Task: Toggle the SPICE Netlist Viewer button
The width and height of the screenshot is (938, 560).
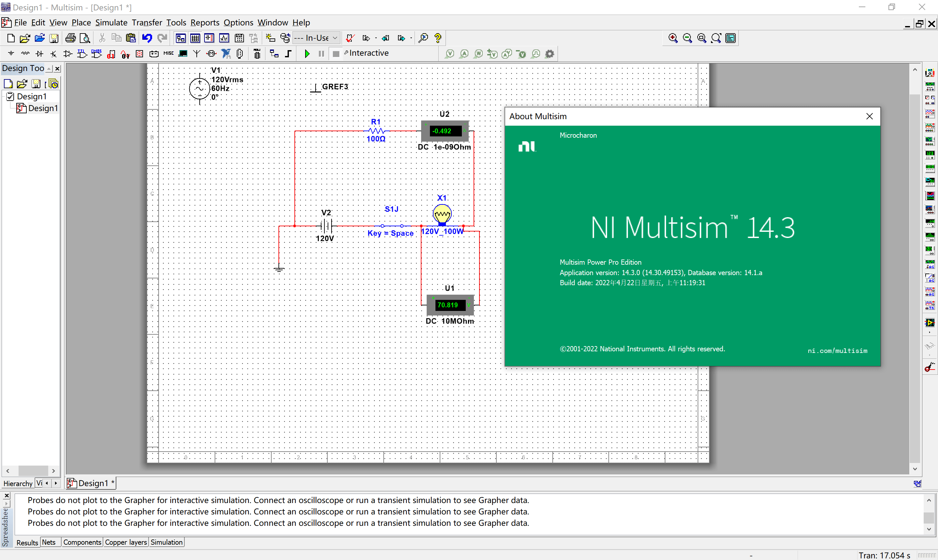Action: coord(209,38)
